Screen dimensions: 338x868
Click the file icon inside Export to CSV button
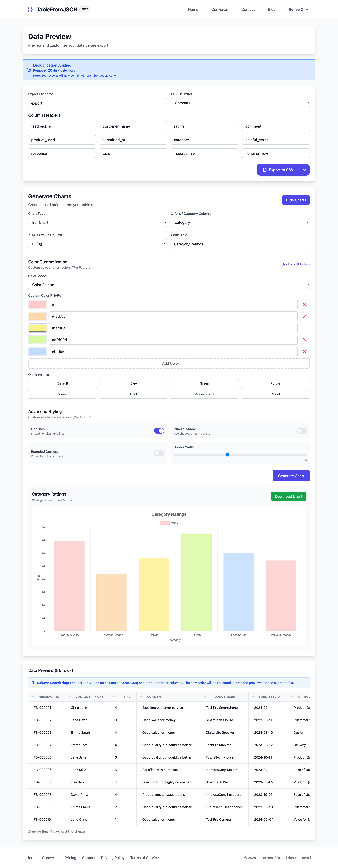click(x=265, y=170)
